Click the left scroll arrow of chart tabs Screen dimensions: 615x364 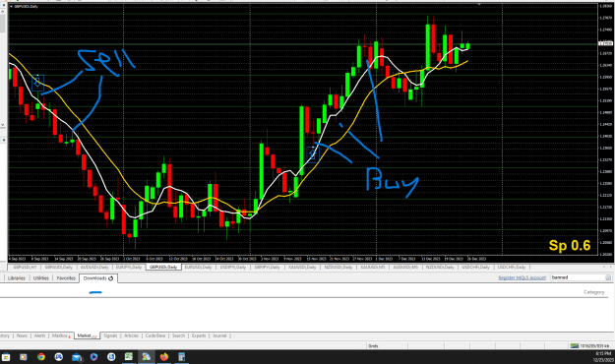(604, 268)
